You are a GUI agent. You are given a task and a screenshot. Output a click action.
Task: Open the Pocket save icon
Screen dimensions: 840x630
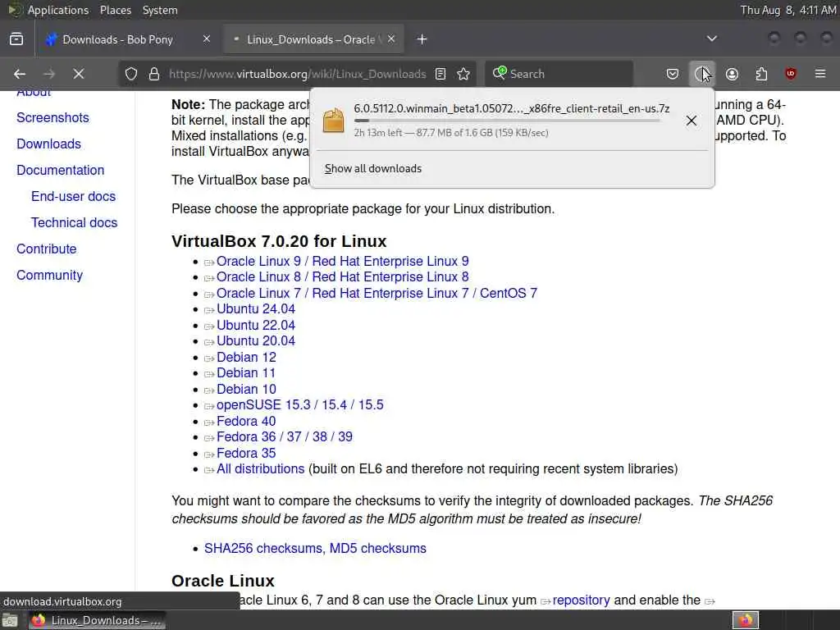[x=673, y=74]
